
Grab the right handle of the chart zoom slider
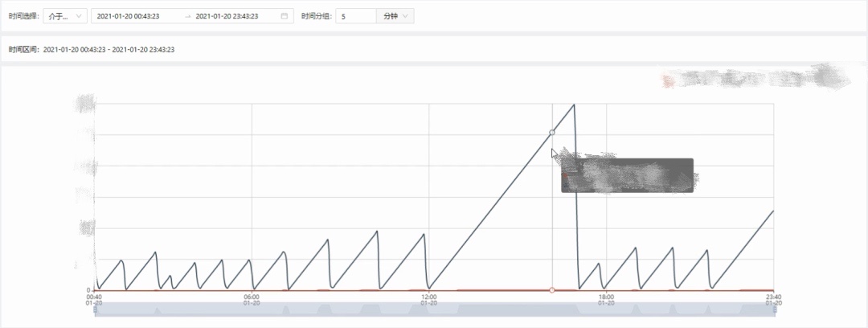pyautogui.click(x=773, y=310)
